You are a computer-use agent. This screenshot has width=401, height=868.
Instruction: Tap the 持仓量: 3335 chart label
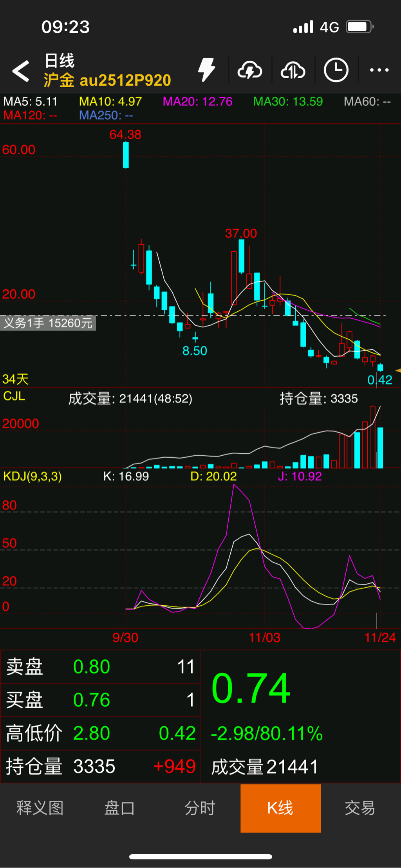pyautogui.click(x=319, y=399)
